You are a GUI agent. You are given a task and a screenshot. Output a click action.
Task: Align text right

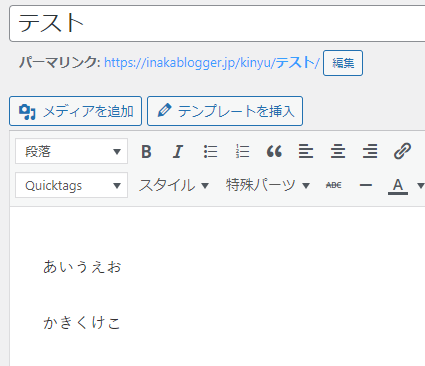(370, 152)
